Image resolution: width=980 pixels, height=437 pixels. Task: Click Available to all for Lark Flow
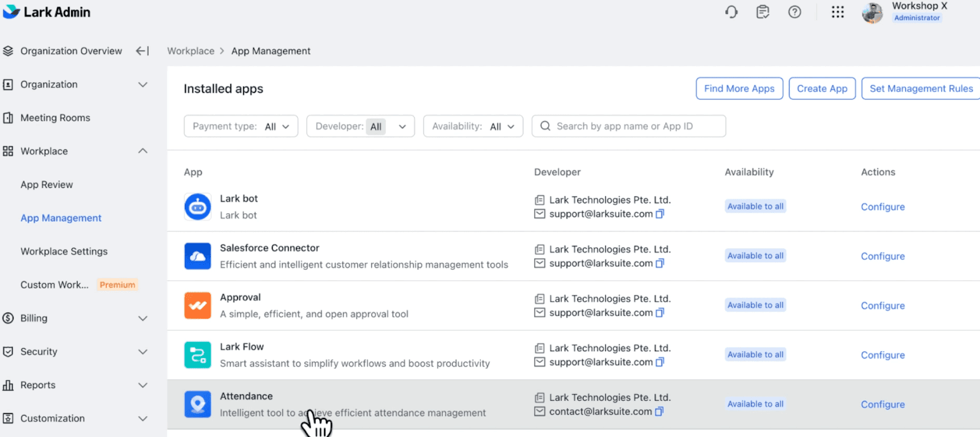tap(755, 354)
